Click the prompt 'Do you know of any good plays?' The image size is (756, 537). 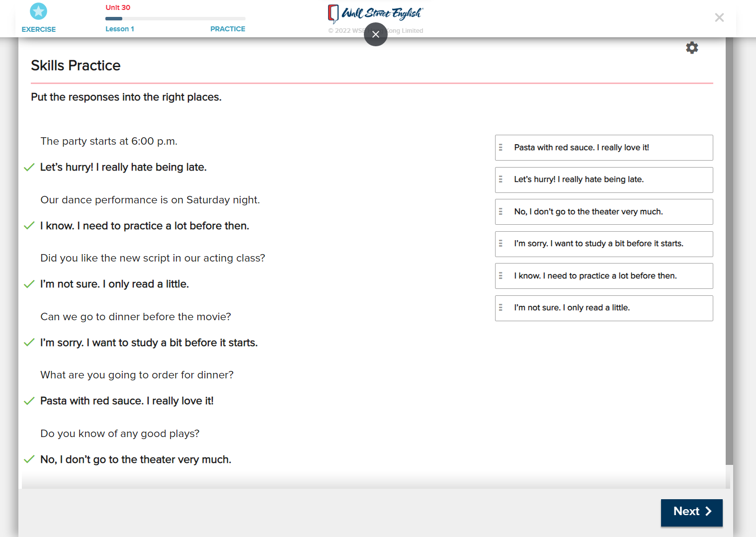120,434
